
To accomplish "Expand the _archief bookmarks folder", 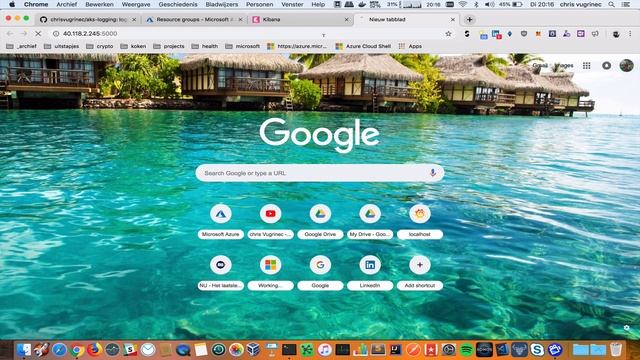I will click(x=22, y=46).
